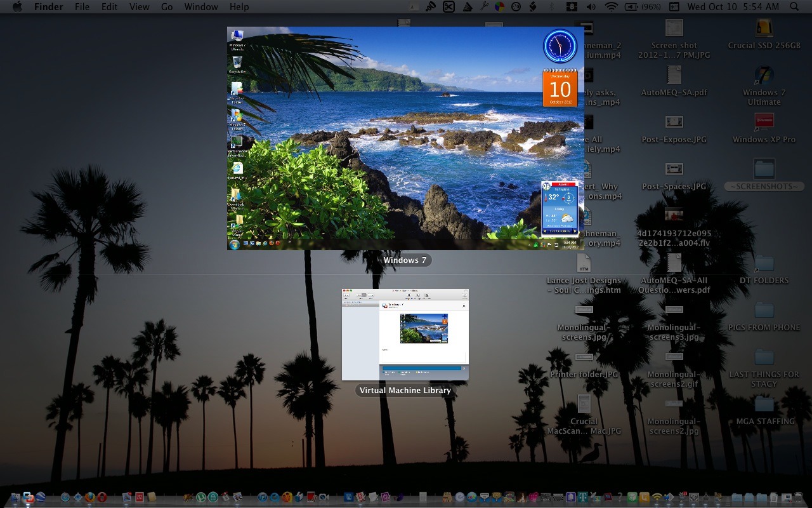Open the Crucial SSD 256GB drive icon

[764, 29]
